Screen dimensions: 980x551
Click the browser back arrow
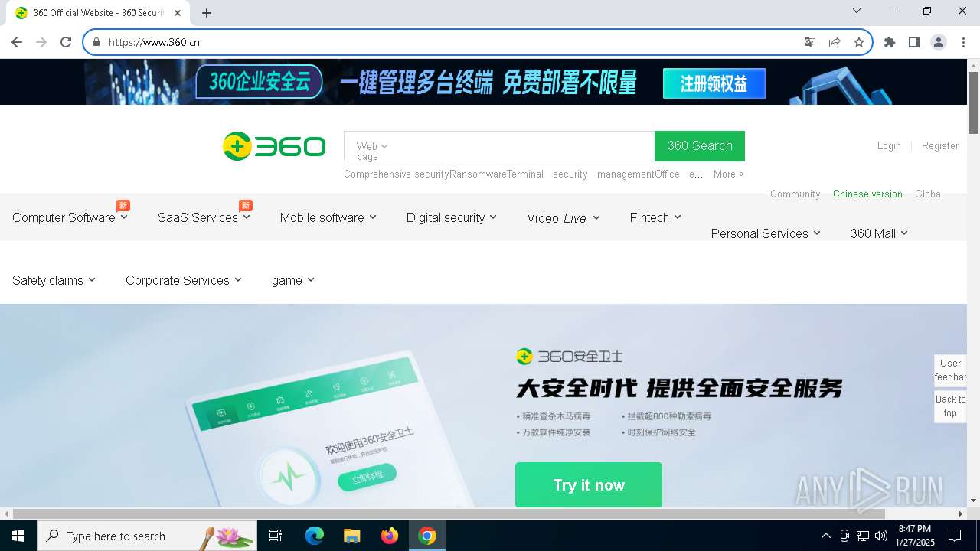point(17,42)
